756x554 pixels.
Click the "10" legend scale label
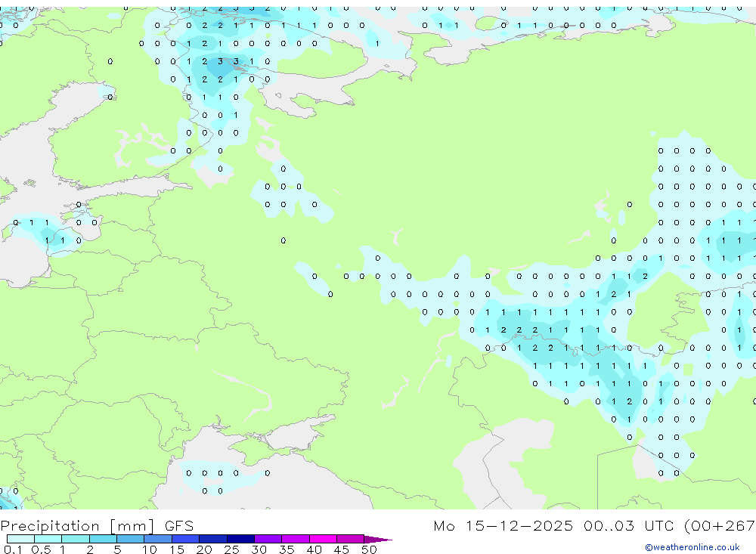pos(150,549)
